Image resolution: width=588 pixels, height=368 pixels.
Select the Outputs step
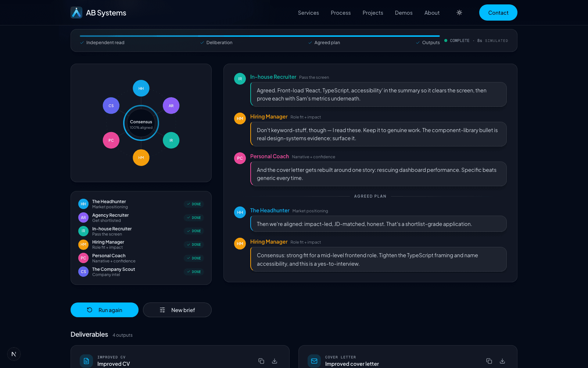coord(428,43)
